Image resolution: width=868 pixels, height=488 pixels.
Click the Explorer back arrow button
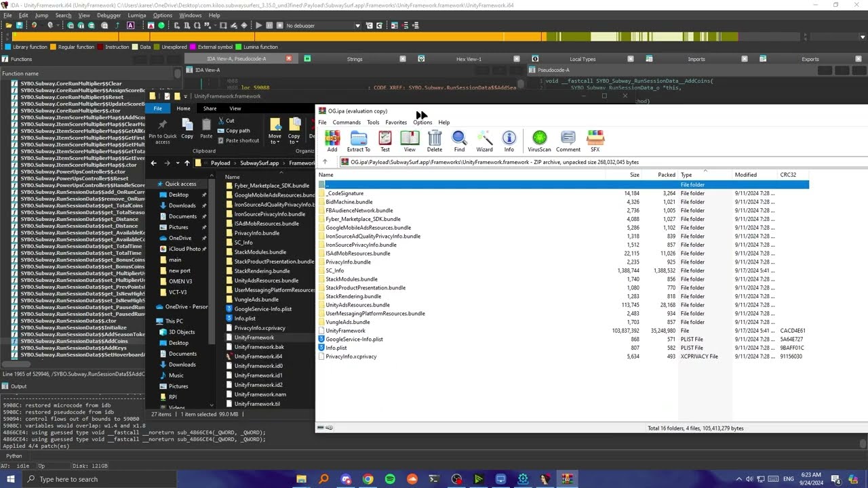point(154,163)
